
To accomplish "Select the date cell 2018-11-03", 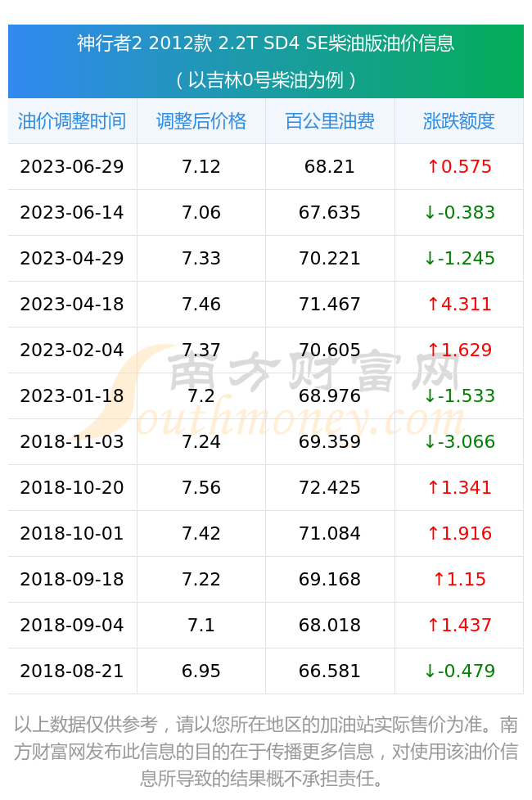I will pyautogui.click(x=72, y=442).
